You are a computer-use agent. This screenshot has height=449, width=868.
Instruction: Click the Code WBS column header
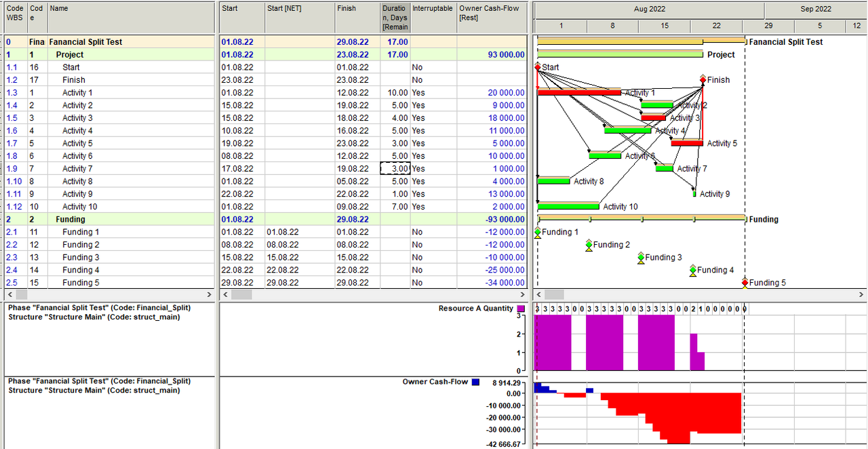coord(16,18)
